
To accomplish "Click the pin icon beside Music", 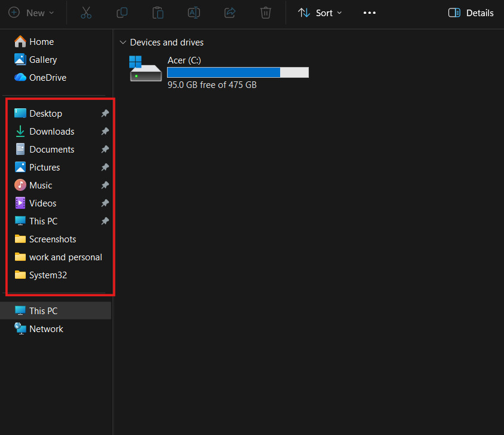I will (105, 185).
